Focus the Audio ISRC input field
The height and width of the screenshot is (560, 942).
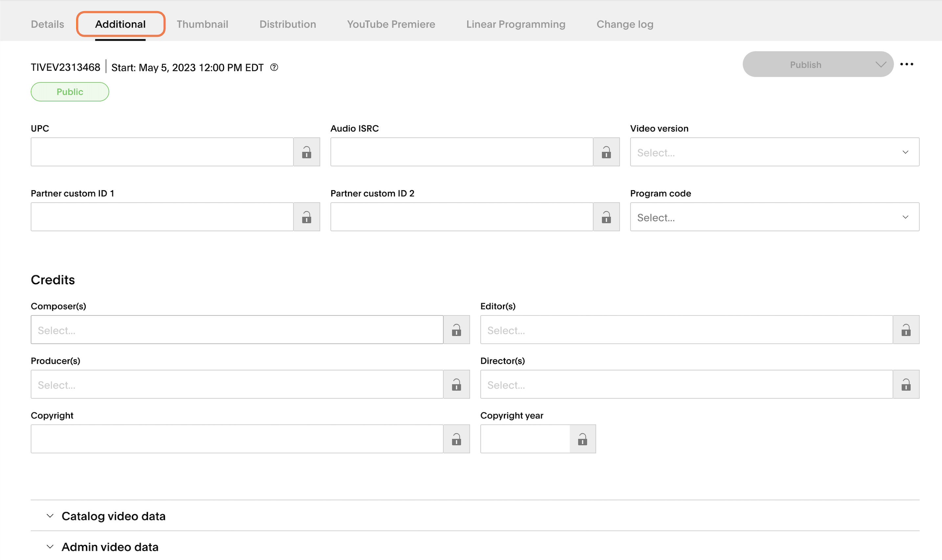[x=462, y=152]
